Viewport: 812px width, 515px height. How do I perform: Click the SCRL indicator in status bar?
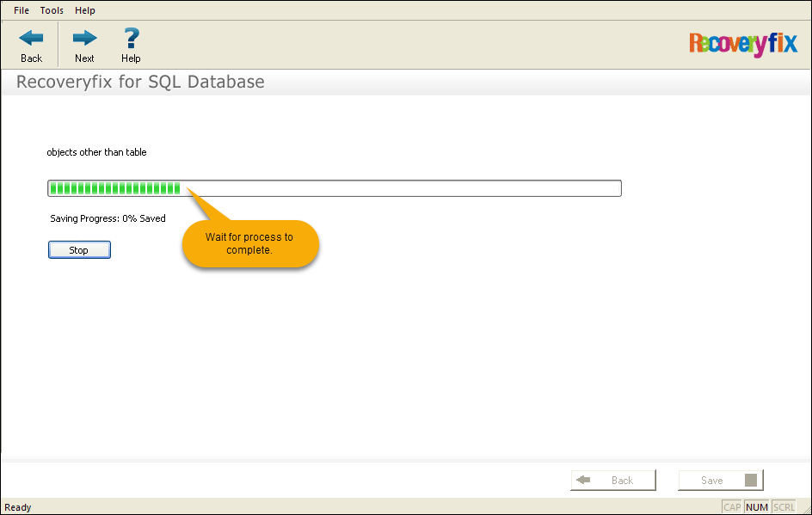784,507
